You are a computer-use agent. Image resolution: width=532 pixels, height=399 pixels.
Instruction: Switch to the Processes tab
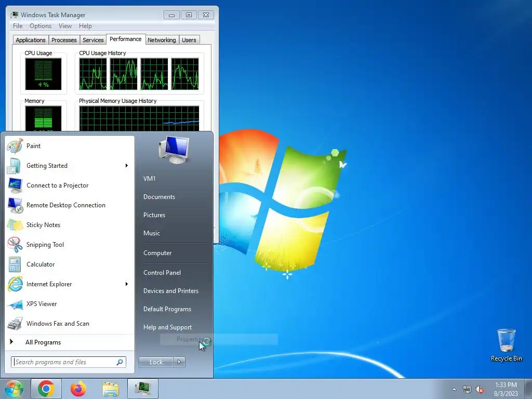pos(64,39)
